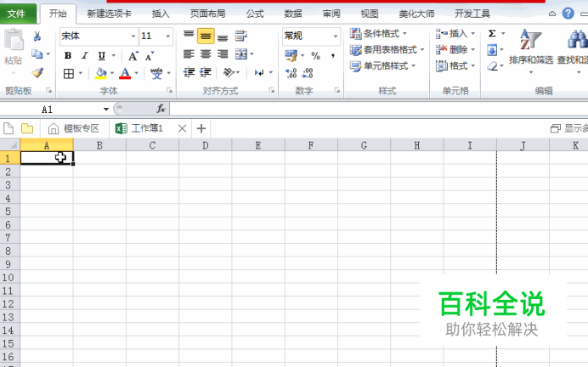Screen dimensions: 588x367
Task: Increase font size with large A icon
Action: (133, 56)
